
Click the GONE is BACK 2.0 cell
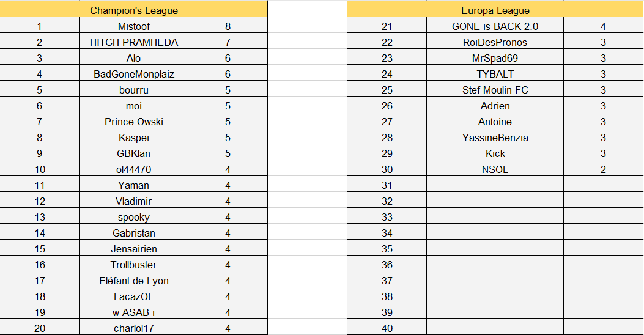point(495,26)
